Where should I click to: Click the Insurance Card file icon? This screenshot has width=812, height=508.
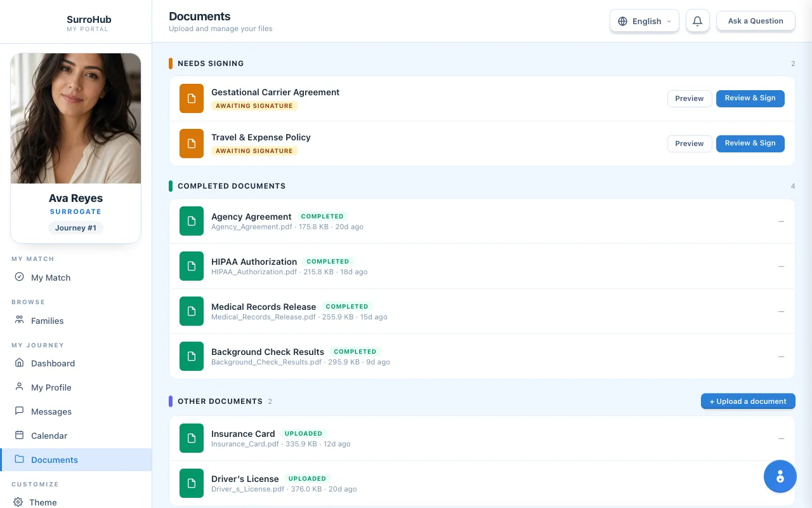pyautogui.click(x=192, y=438)
